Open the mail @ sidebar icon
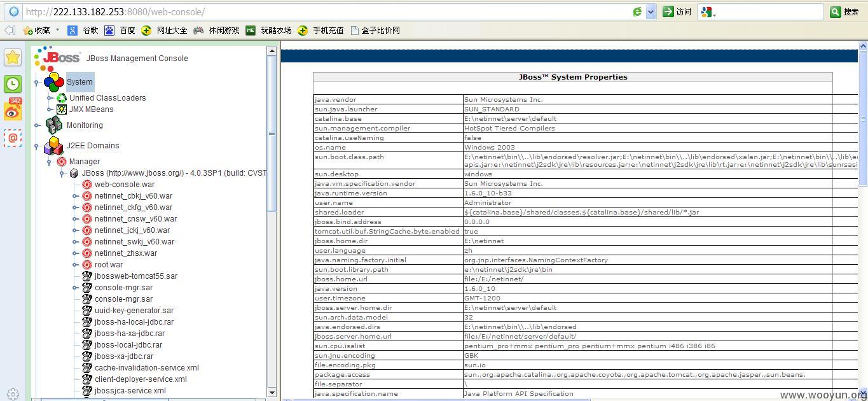Image resolution: width=868 pixels, height=401 pixels. coord(13,137)
